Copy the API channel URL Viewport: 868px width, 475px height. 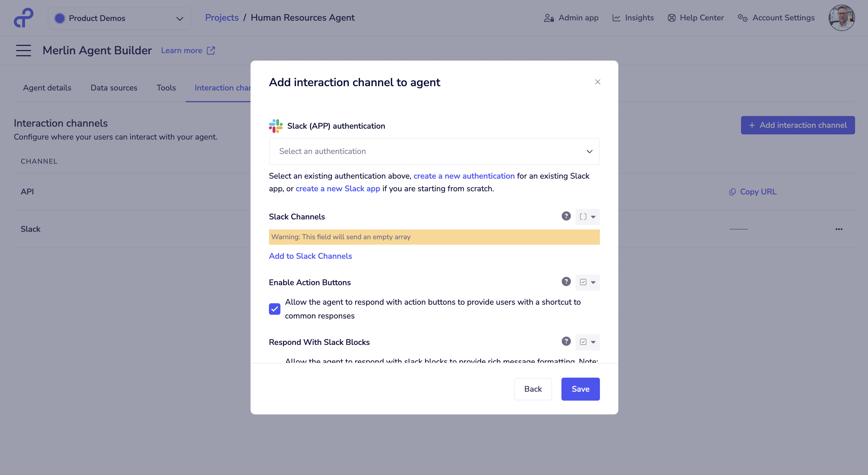click(753, 191)
